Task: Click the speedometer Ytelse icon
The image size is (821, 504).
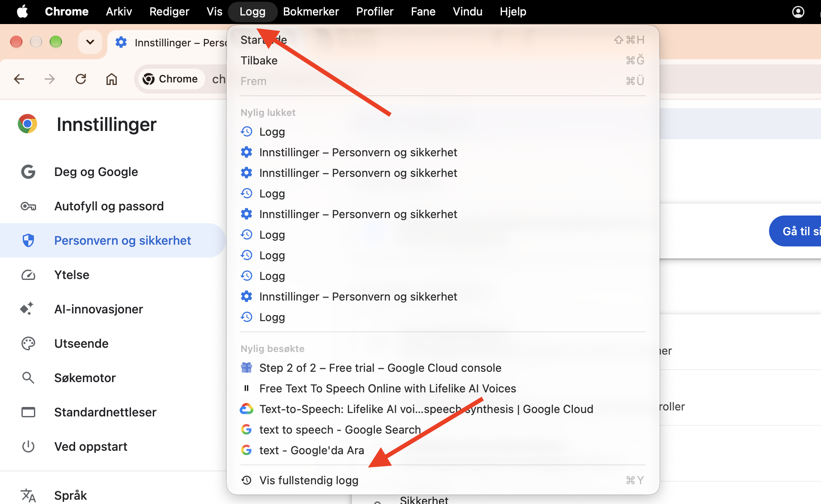Action: point(28,275)
